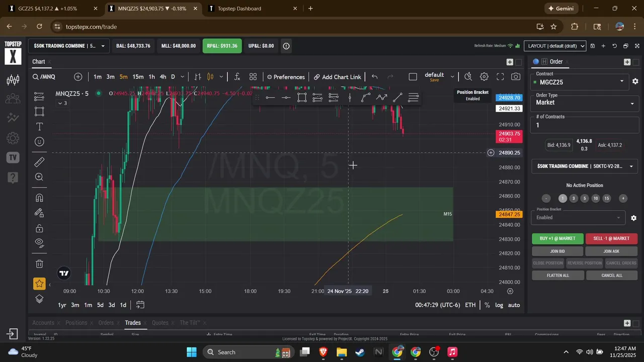Open the go-to-date calendar icon
The width and height of the screenshot is (644, 362).
pos(140,305)
